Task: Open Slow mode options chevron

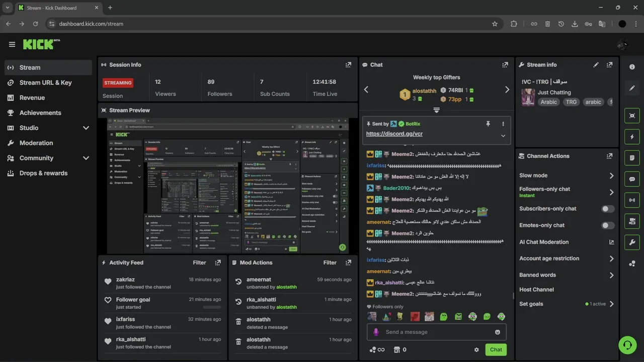Action: pyautogui.click(x=611, y=175)
